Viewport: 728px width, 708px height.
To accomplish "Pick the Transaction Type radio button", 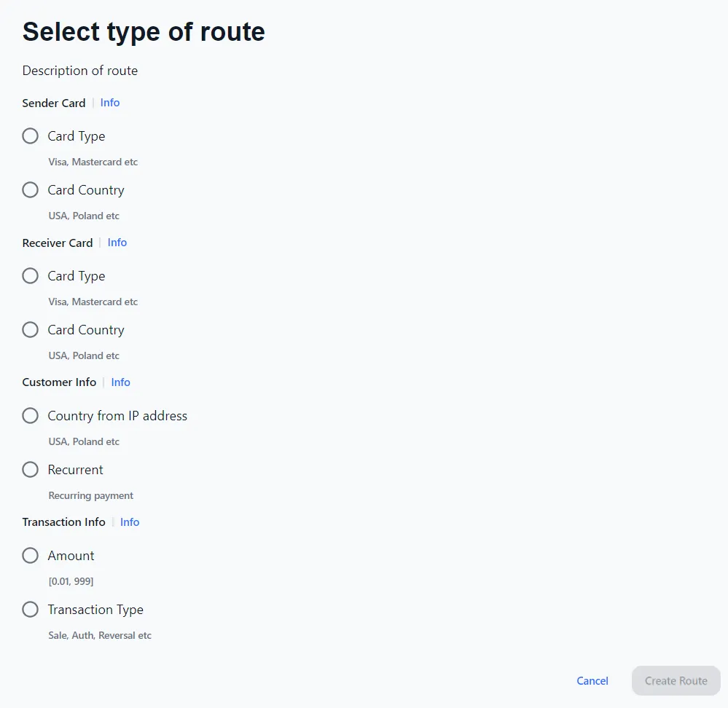I will point(31,610).
